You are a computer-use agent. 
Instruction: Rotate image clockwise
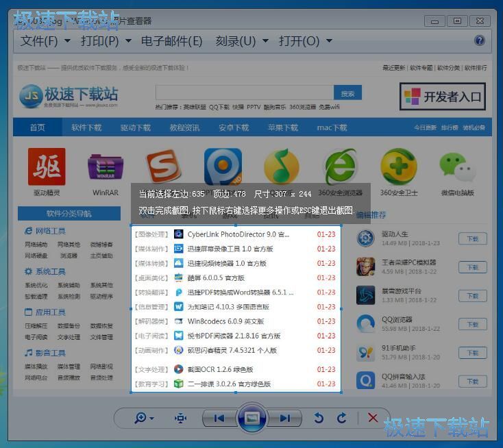point(342,418)
